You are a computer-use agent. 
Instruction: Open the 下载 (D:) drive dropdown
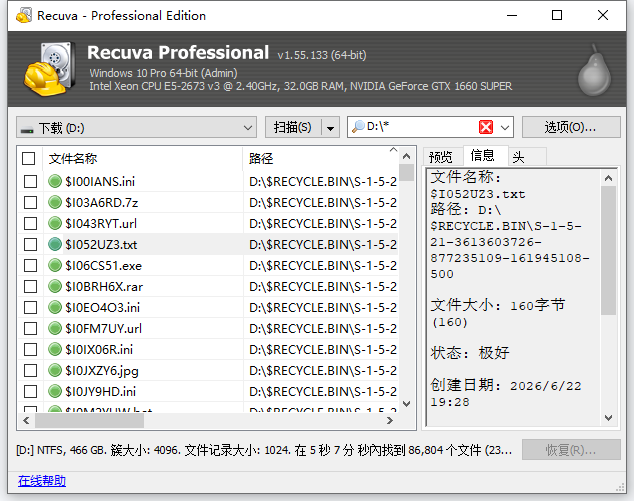(x=136, y=127)
